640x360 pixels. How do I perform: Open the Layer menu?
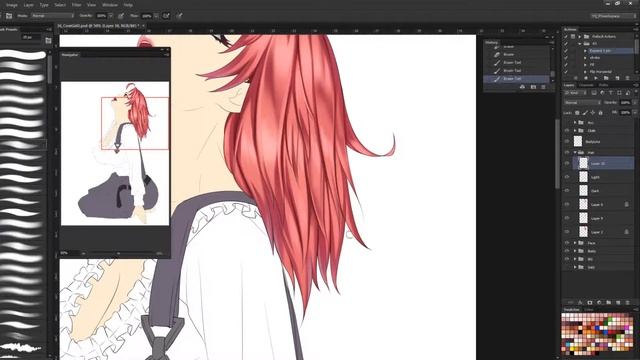[x=29, y=5]
